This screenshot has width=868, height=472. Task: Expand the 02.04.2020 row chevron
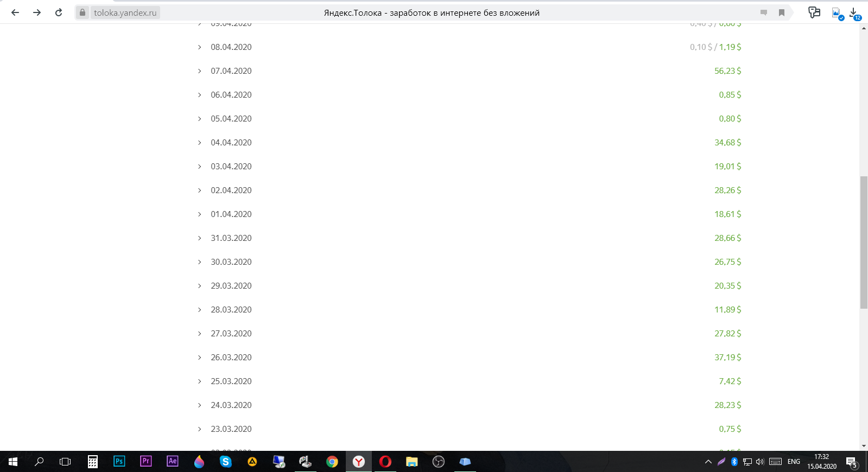(x=199, y=190)
